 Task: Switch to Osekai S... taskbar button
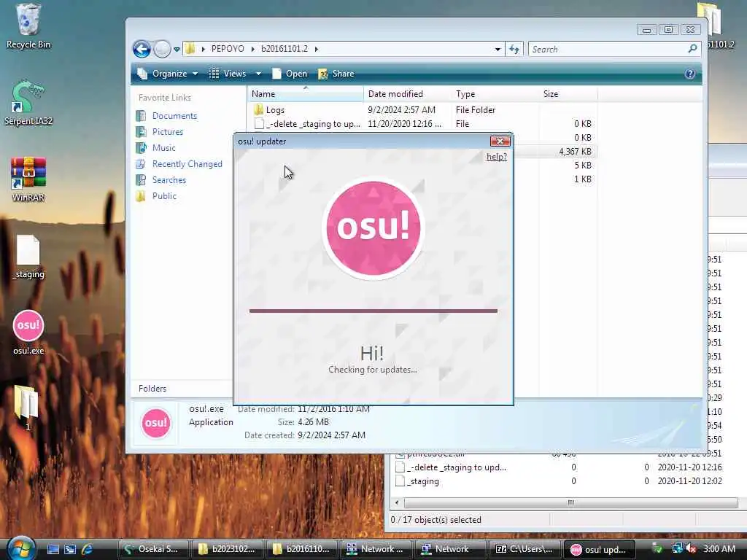pos(152,549)
